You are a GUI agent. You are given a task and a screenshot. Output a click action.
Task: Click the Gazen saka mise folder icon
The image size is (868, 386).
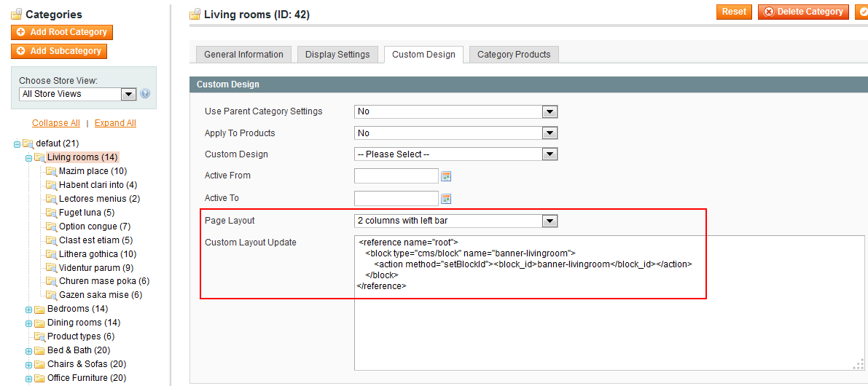click(52, 295)
